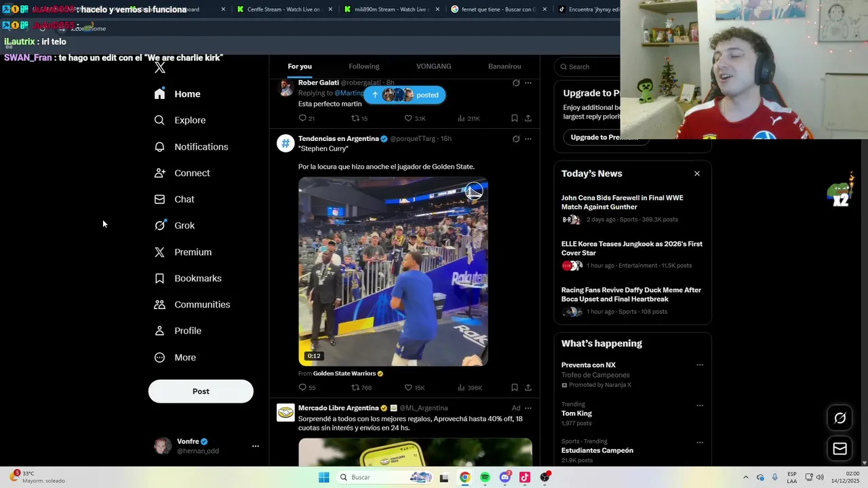The height and width of the screenshot is (488, 868).
Task: Open Premium in the sidebar
Action: coord(183,252)
